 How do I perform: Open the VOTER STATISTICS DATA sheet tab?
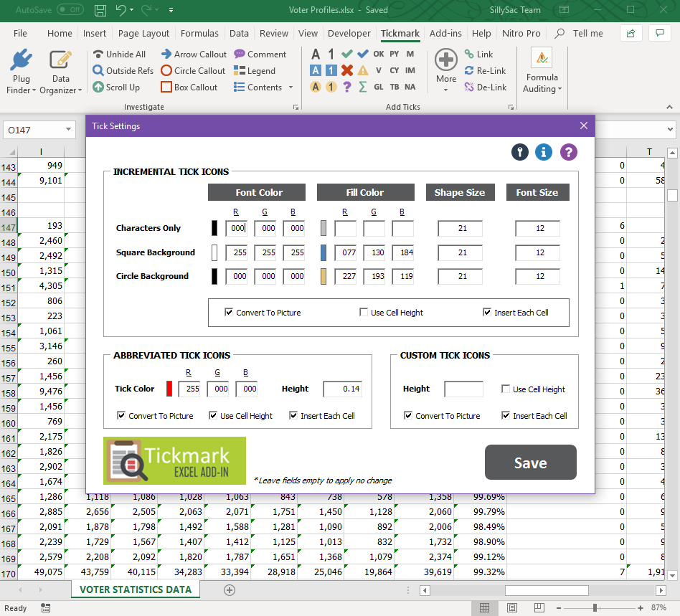pyautogui.click(x=136, y=589)
